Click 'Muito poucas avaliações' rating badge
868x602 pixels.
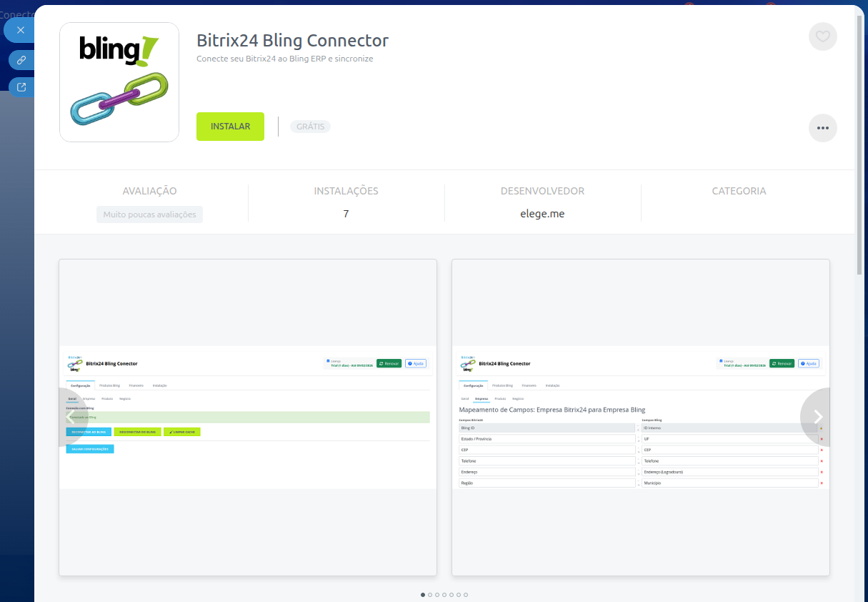[149, 214]
